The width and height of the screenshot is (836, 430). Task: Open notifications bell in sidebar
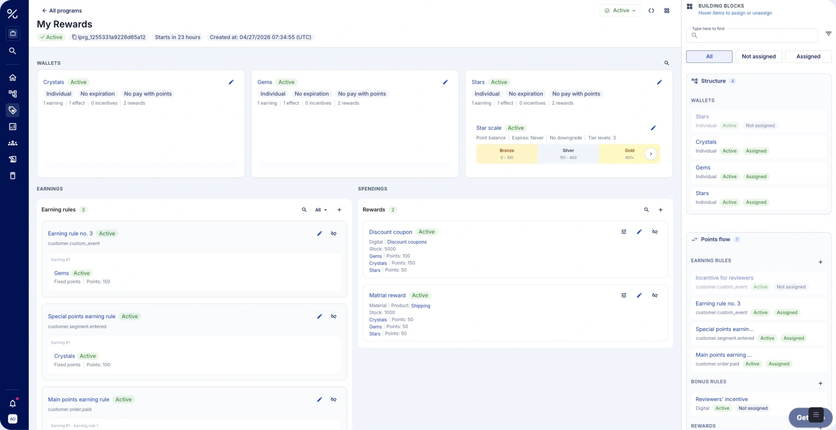point(13,403)
